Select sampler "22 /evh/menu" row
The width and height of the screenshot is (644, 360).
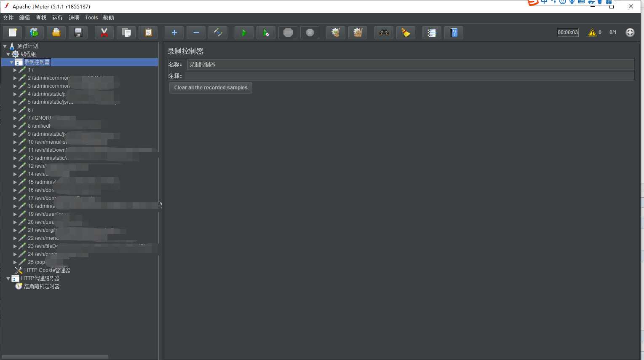click(43, 238)
